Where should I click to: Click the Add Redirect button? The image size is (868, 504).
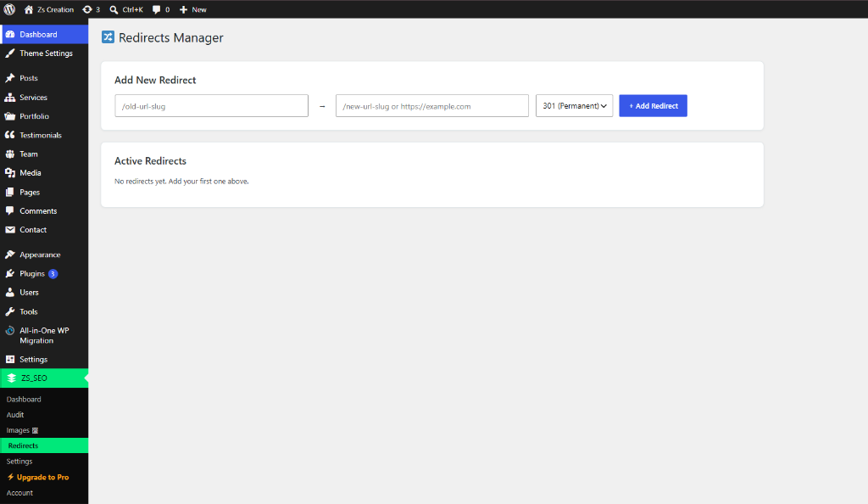pos(654,106)
